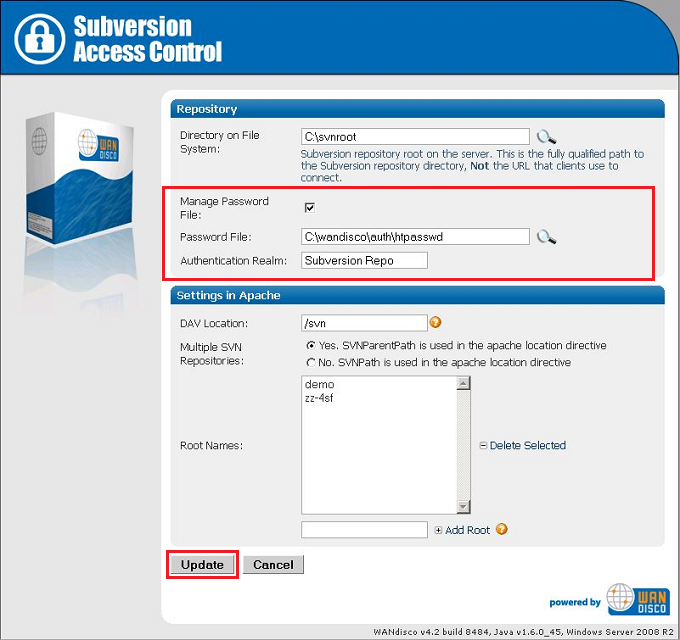Select No, SVNPath radio option
Image resolution: width=680 pixels, height=640 pixels.
click(311, 362)
